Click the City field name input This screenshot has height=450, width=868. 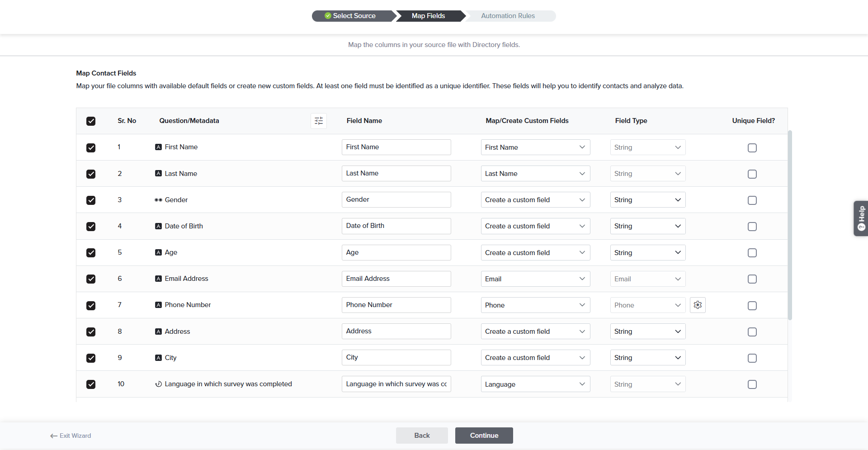point(396,358)
